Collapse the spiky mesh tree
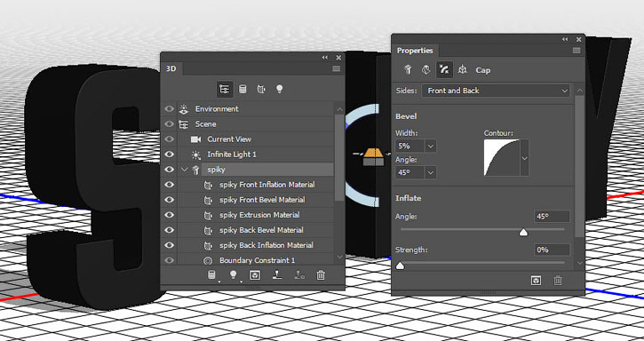The width and height of the screenshot is (644, 341). point(185,170)
